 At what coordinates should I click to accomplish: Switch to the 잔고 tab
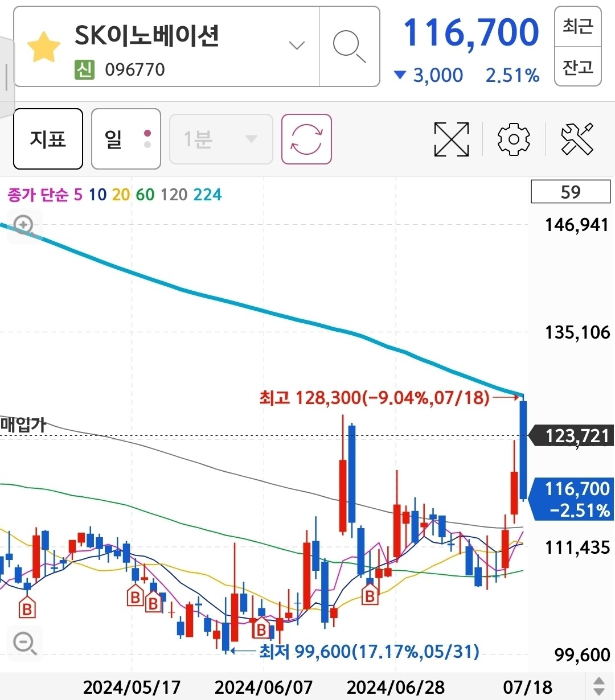pyautogui.click(x=577, y=68)
